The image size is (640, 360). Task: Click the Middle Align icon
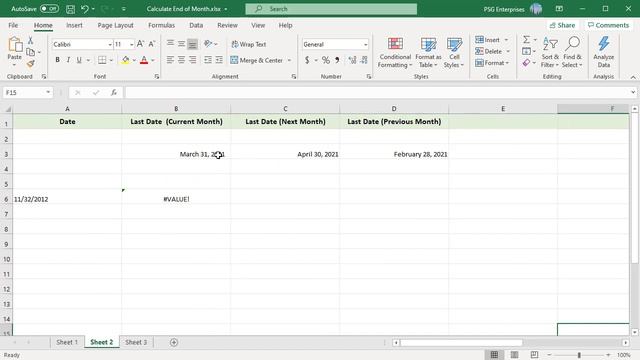pos(181,43)
